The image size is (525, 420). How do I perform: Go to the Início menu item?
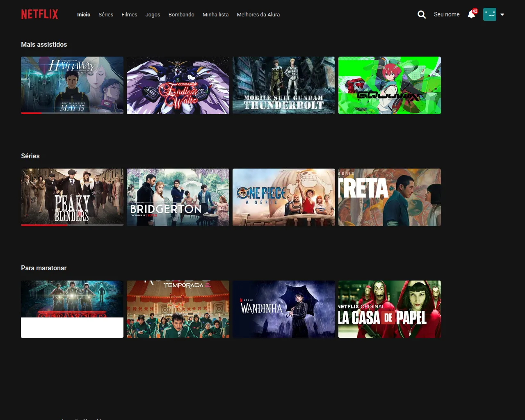[84, 14]
